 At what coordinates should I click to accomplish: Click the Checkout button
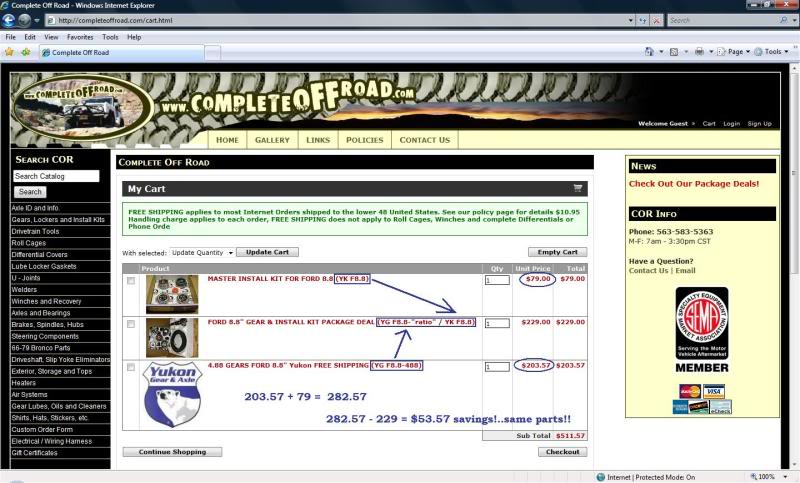562,452
